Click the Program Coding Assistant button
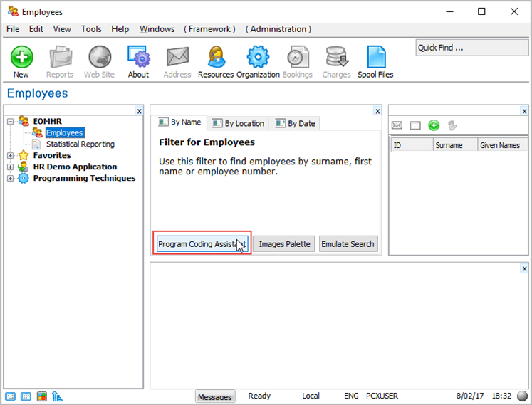 (x=201, y=244)
